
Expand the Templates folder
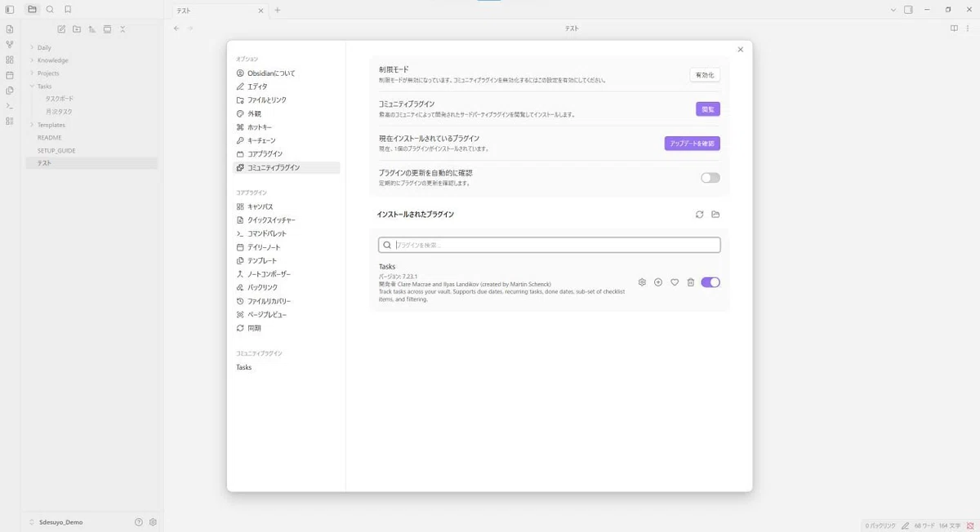pyautogui.click(x=51, y=125)
